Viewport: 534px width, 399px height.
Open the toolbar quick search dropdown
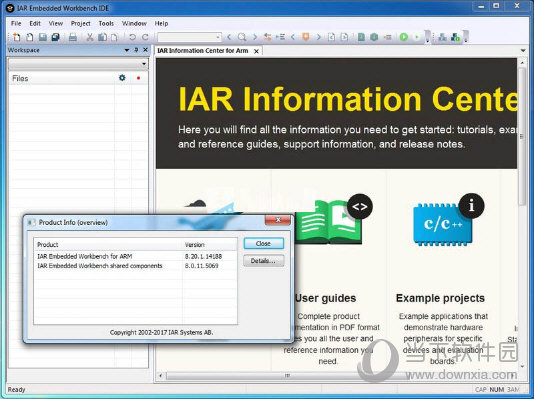(218, 37)
